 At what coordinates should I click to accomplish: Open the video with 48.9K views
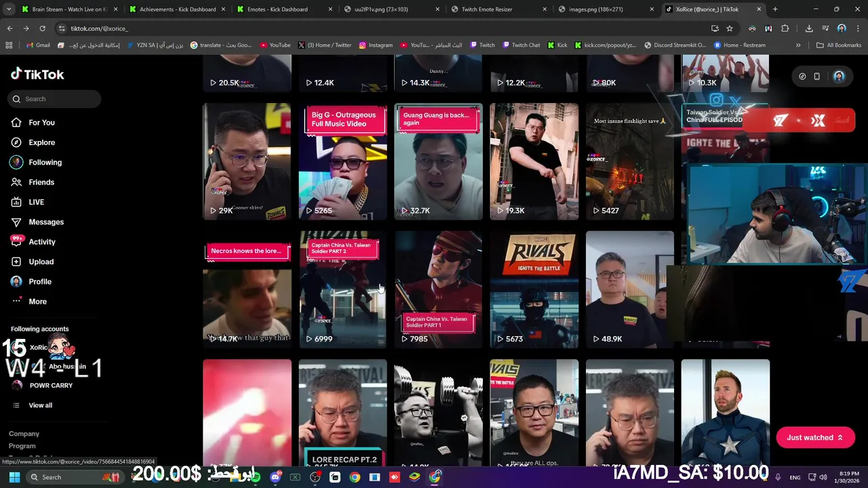(629, 289)
